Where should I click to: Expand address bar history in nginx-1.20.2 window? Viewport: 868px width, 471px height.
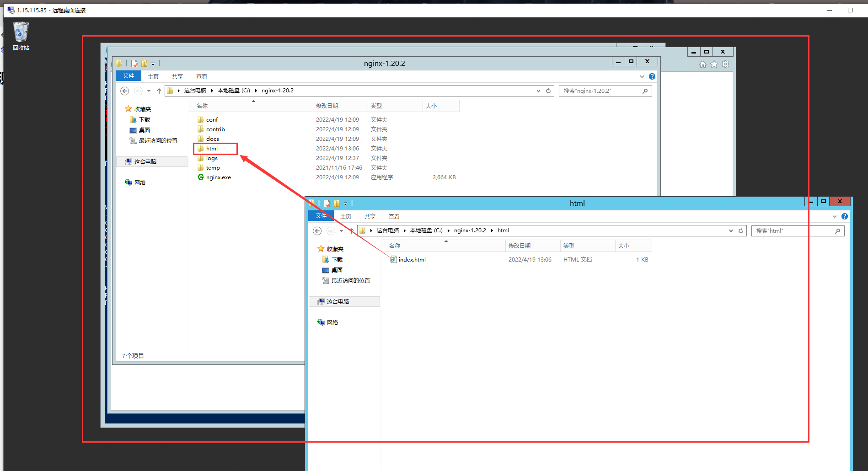538,91
